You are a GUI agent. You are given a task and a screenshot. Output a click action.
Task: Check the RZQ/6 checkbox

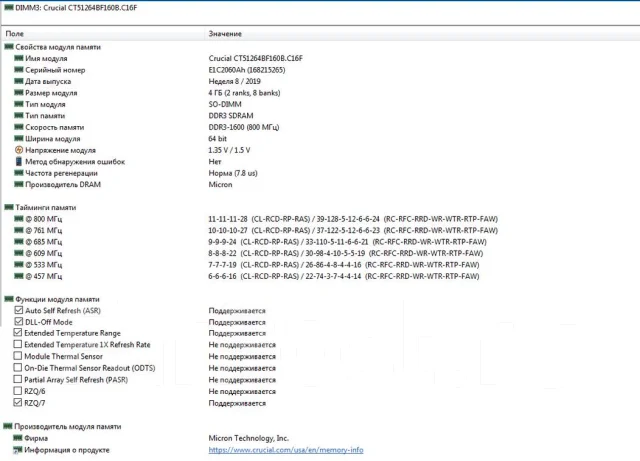pyautogui.click(x=18, y=391)
